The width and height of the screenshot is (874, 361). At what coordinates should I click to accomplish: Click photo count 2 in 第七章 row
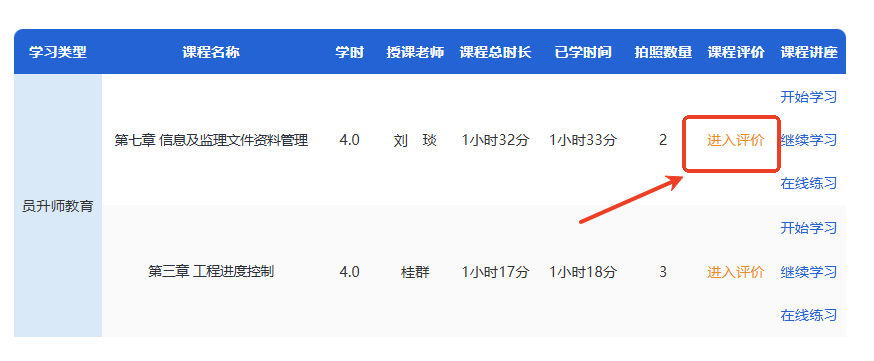click(663, 140)
